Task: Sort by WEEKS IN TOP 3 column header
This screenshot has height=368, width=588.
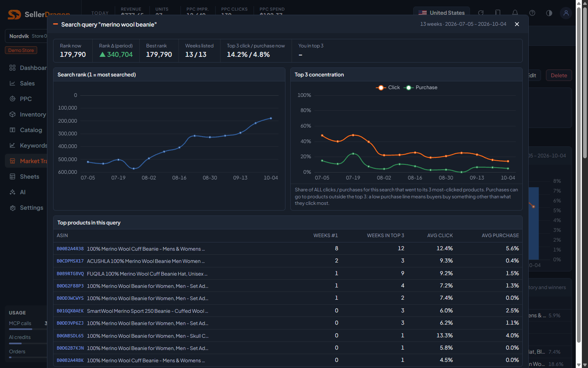Action: (385, 236)
